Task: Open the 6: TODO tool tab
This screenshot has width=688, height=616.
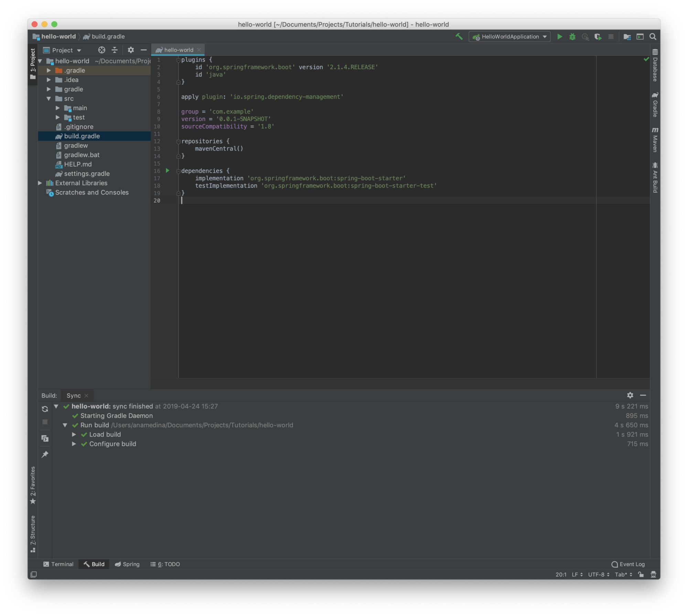Action: [165, 564]
